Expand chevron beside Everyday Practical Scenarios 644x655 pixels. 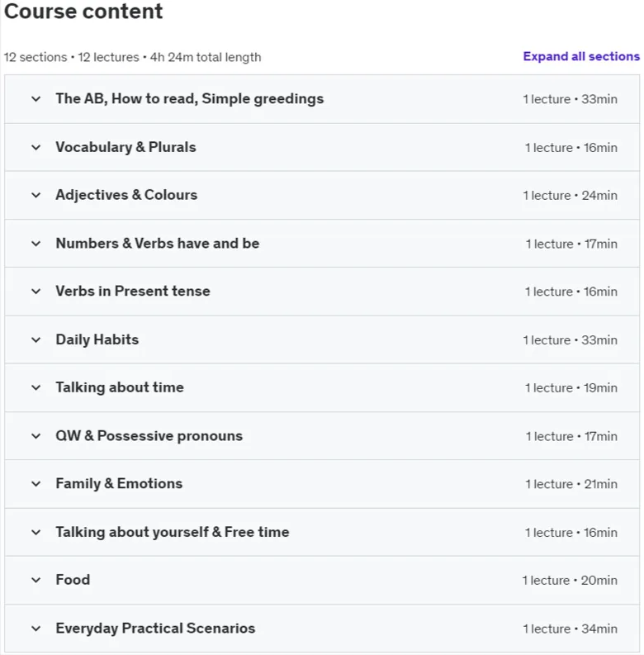click(x=36, y=629)
